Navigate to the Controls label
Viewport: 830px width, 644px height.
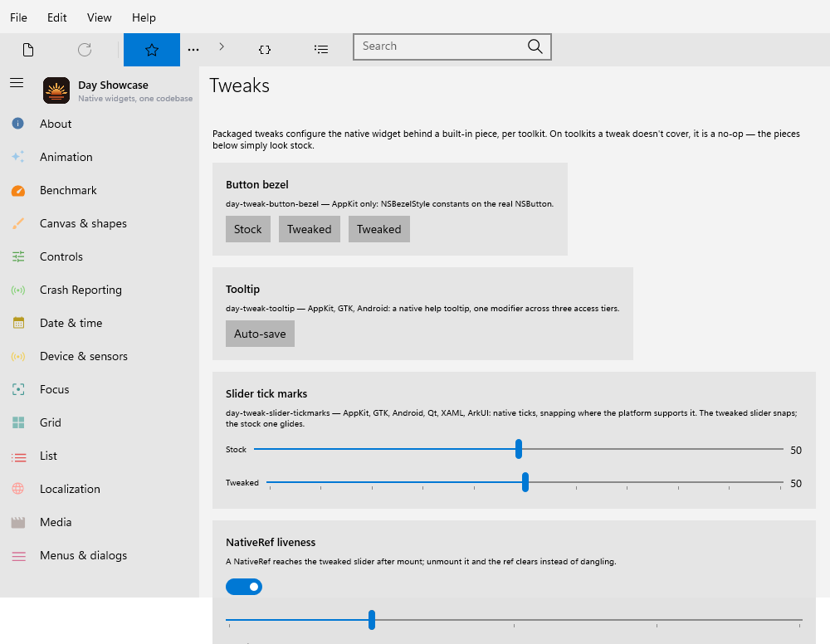pyautogui.click(x=61, y=256)
